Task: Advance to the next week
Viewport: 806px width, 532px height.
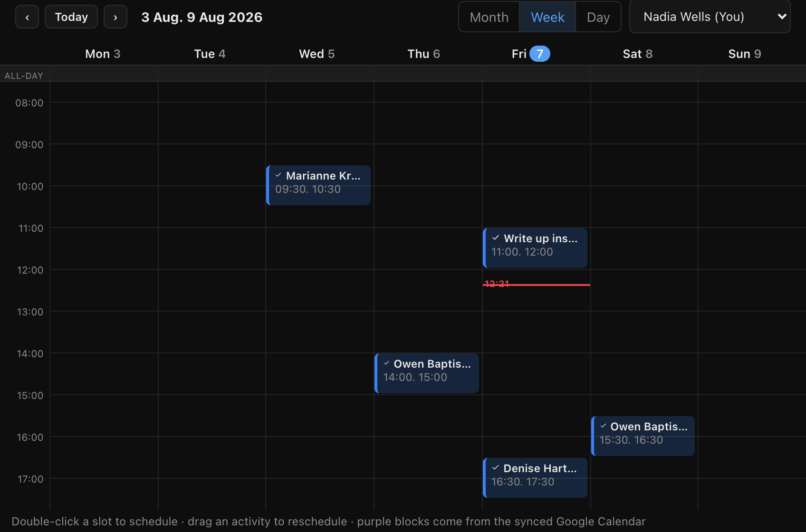Action: click(115, 17)
